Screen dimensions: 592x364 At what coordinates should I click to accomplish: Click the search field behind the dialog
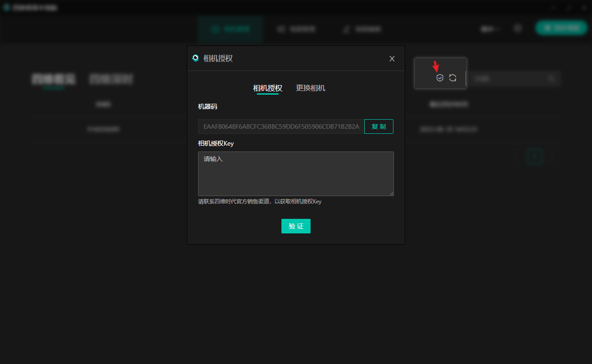pos(506,79)
